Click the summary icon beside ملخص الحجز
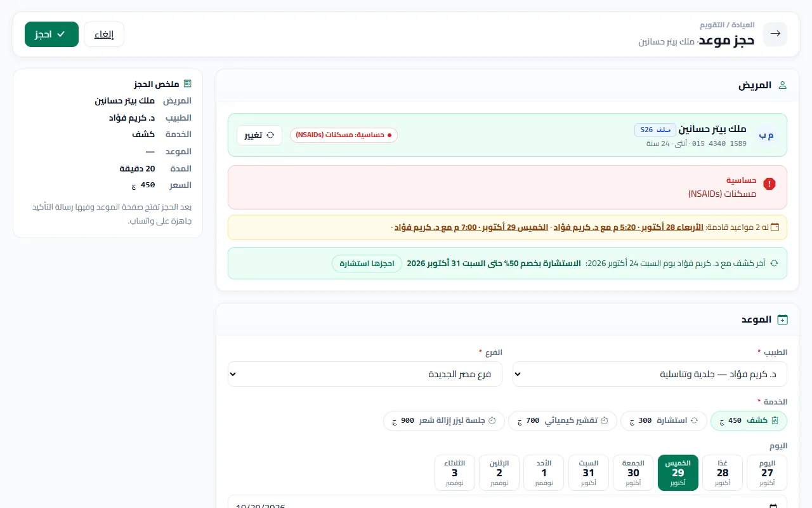This screenshot has width=812, height=508. pyautogui.click(x=187, y=84)
